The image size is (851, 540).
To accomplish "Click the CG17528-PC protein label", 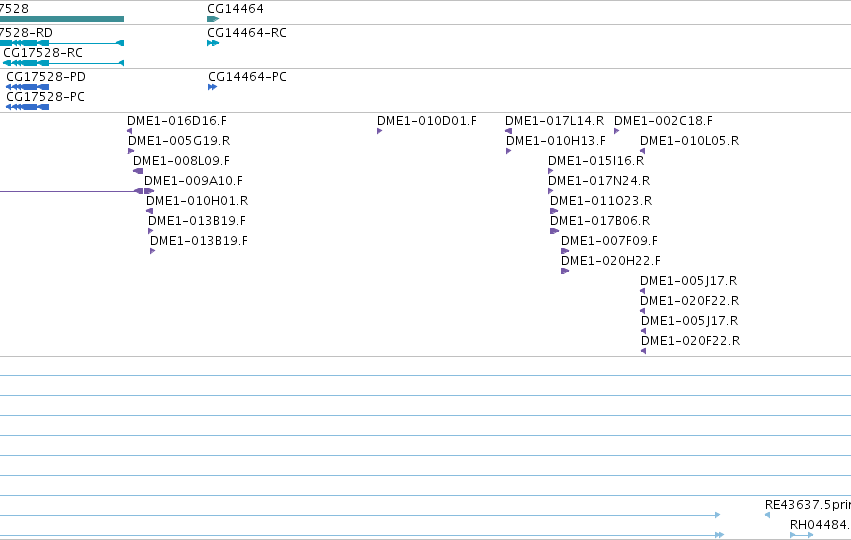I will coord(46,97).
